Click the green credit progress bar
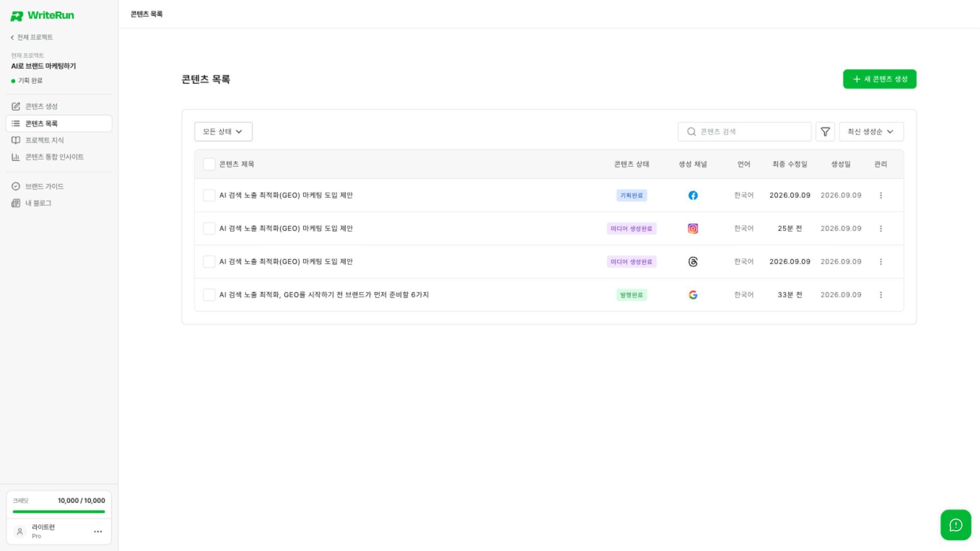Image resolution: width=980 pixels, height=551 pixels. 59,511
